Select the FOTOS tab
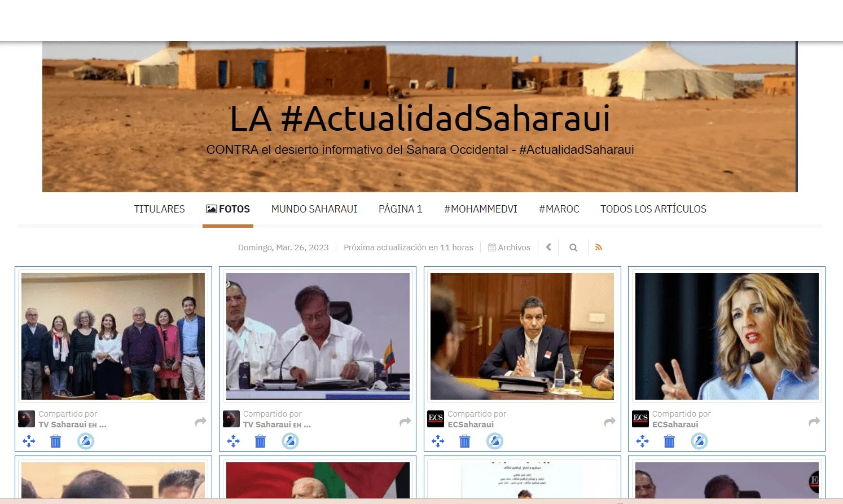Screen dimensions: 843x504 pos(228,209)
